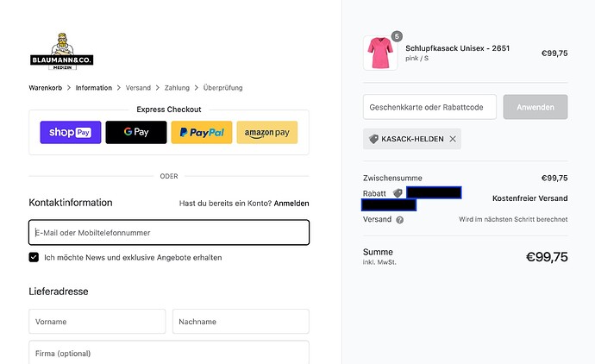Click the Anwenden discount button
Viewport: 595px width, 364px height.
(535, 107)
